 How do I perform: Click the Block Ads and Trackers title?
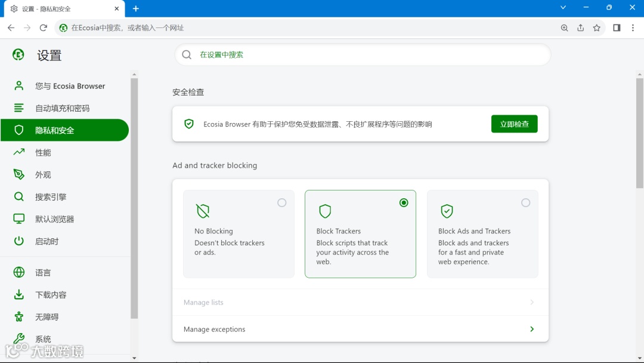[x=475, y=231]
